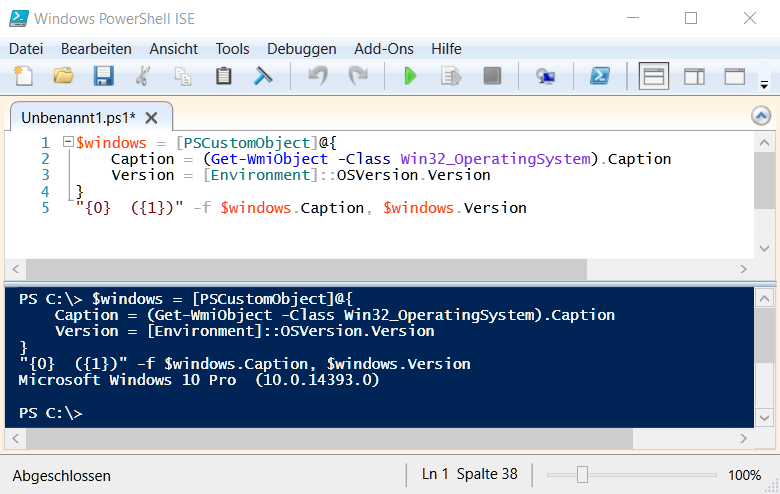Collapse the code block on line 1

(x=68, y=143)
